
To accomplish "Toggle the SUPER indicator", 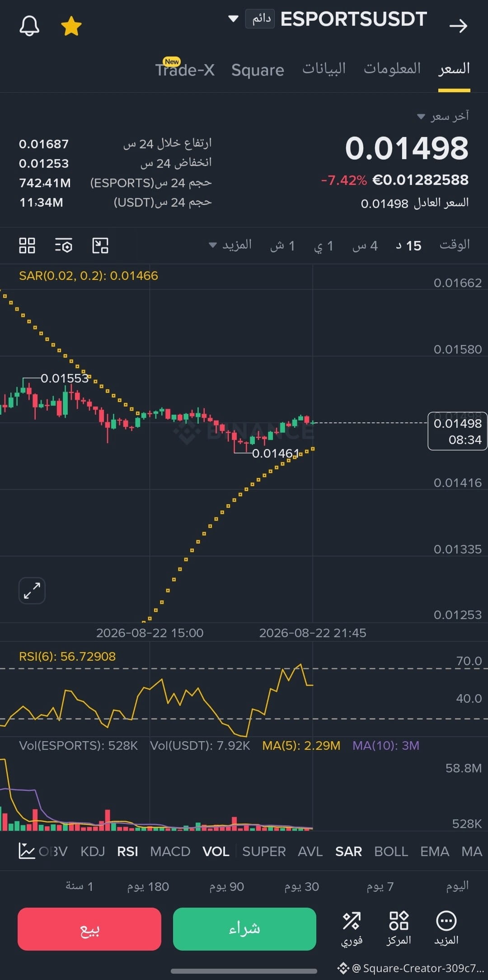I will [x=264, y=852].
